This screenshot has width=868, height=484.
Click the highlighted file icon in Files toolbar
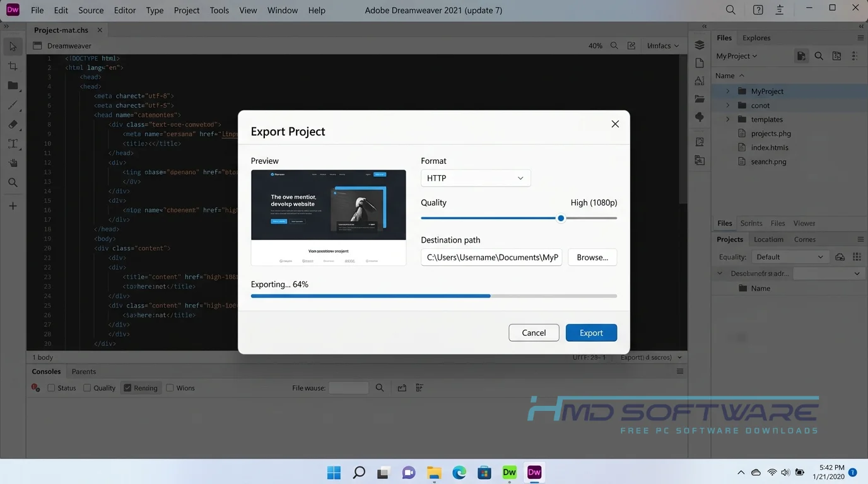[801, 56]
